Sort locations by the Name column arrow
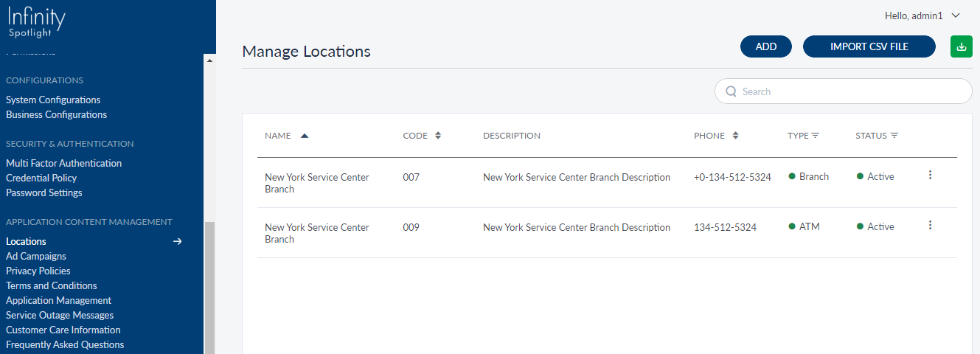This screenshot has width=980, height=354. click(x=305, y=136)
